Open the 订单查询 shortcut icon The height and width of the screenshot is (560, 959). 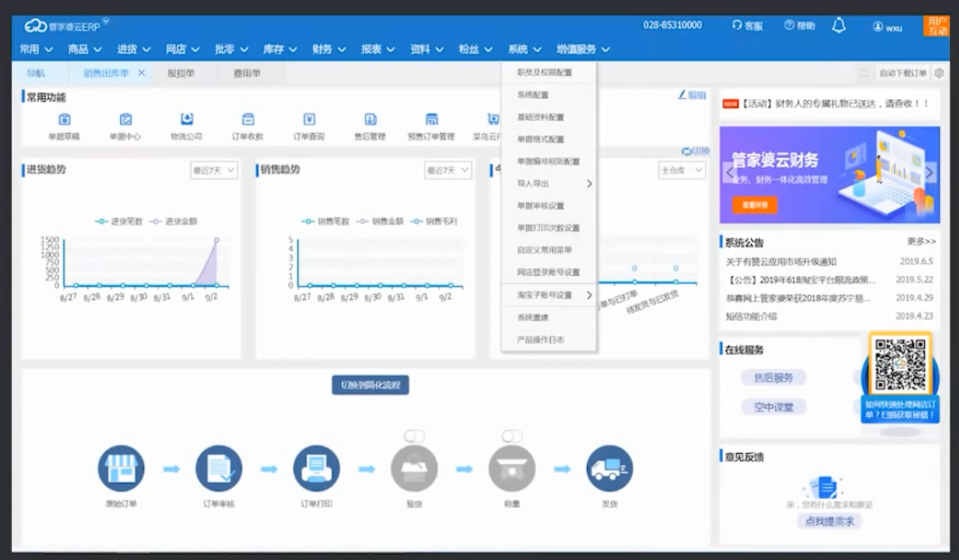pos(309,119)
